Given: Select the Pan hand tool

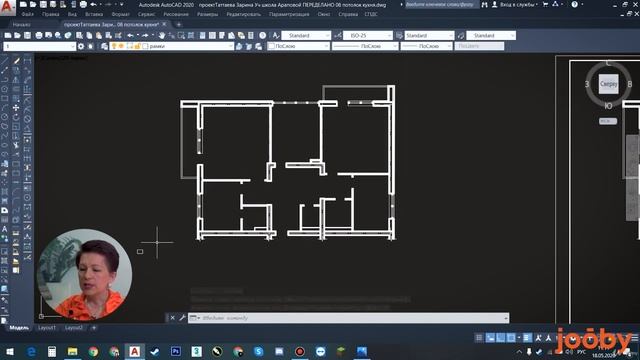Looking at the screenshot, I should 162,36.
